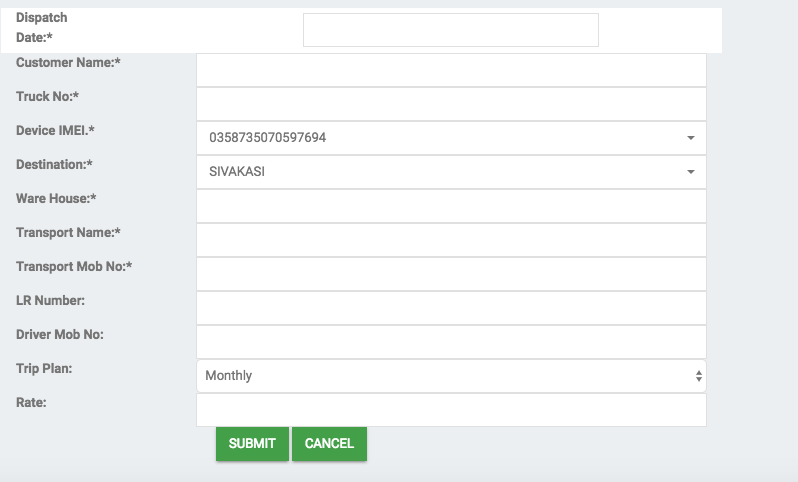Click the IMEI value 0358735070597694

268,138
